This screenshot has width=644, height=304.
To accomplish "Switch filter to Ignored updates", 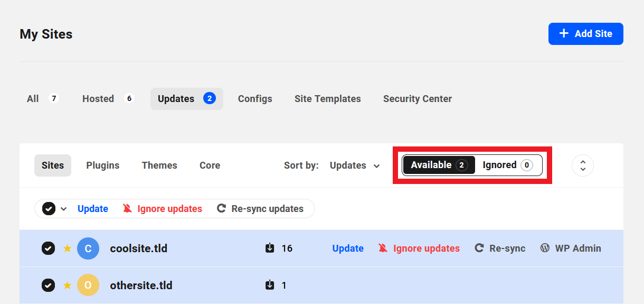I will (507, 165).
